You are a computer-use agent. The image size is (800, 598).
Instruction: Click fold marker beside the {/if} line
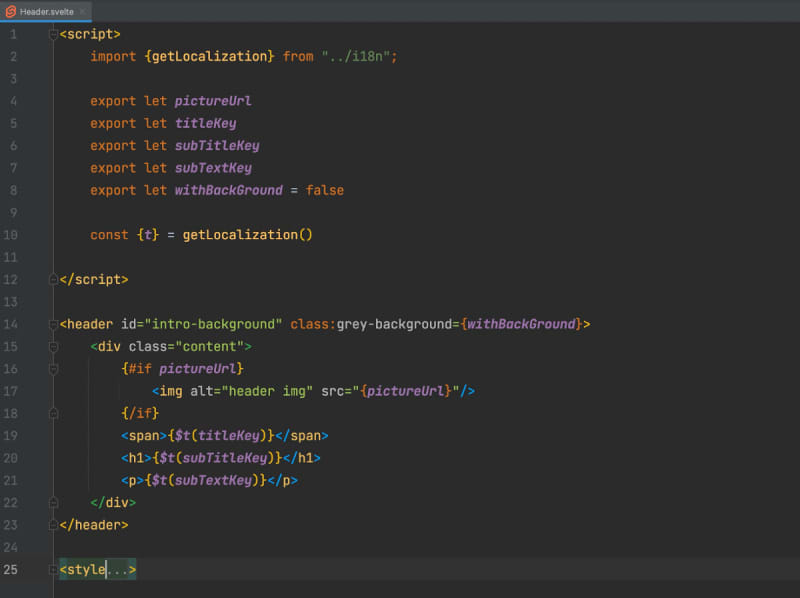tap(53, 413)
